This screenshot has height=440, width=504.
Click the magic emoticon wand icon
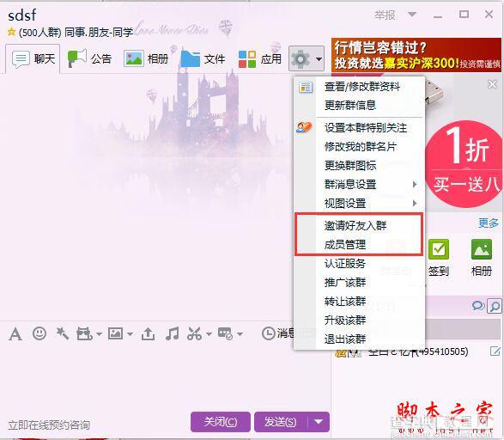(62, 333)
